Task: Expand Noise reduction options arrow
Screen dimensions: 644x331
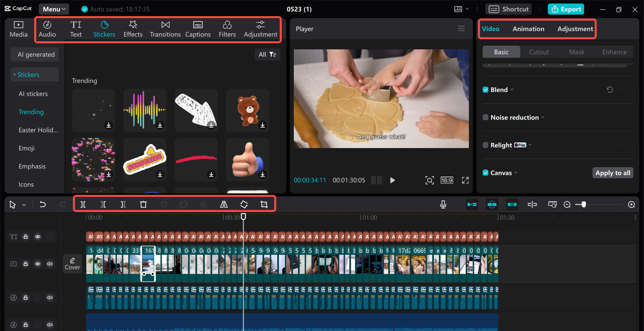Action: click(543, 117)
